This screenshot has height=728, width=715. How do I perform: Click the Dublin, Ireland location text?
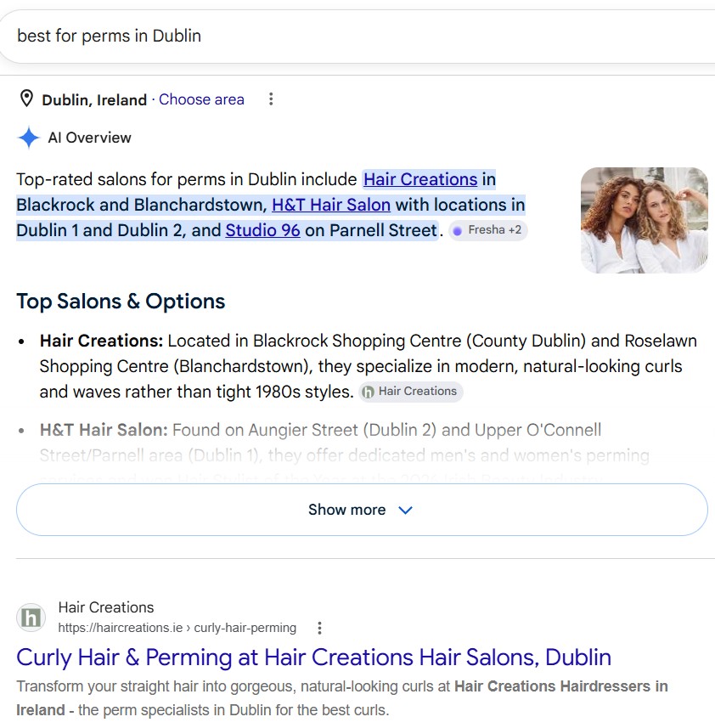point(94,100)
